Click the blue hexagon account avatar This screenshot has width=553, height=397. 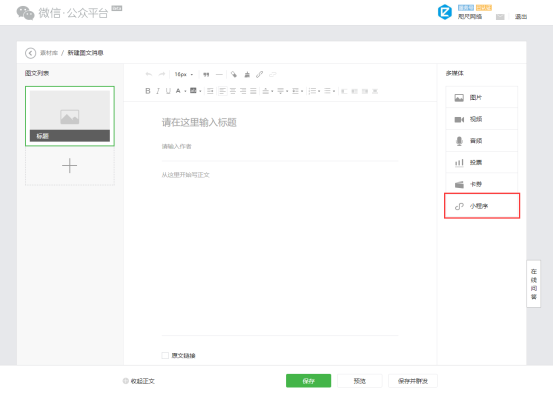[445, 12]
